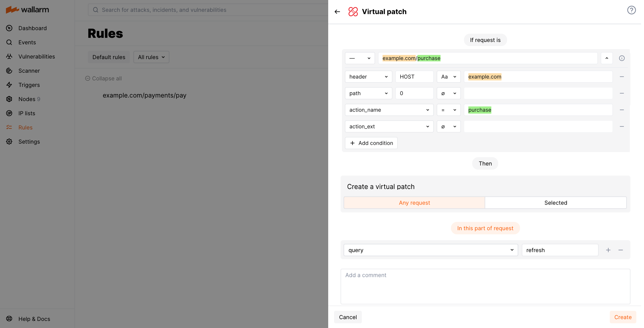Set virtual patch to apply to Any request

[414, 203]
